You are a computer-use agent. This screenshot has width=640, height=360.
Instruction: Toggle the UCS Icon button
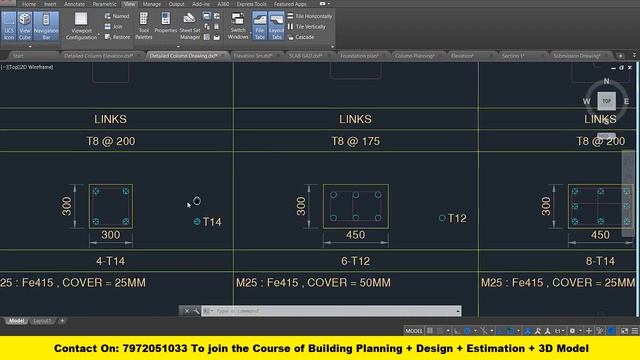tap(9, 26)
